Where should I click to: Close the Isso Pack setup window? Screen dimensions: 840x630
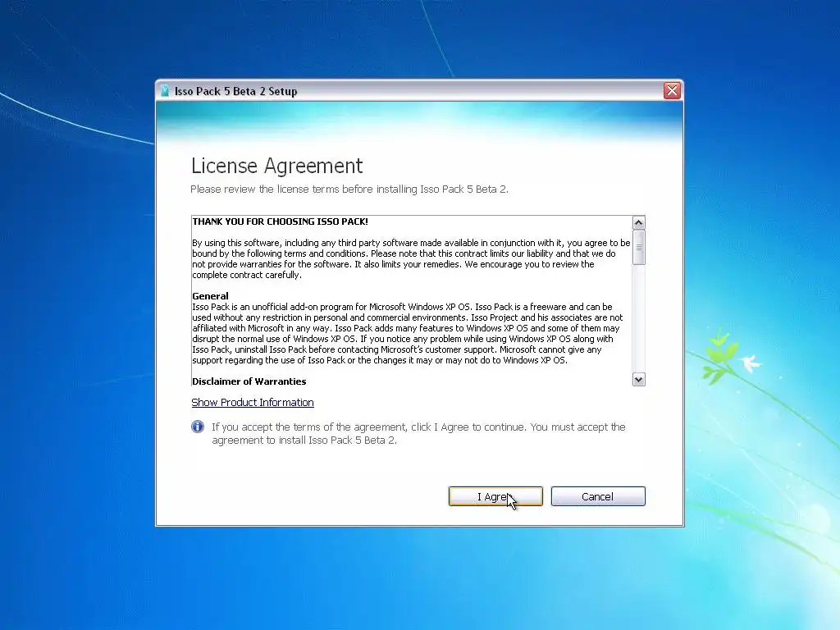point(672,90)
